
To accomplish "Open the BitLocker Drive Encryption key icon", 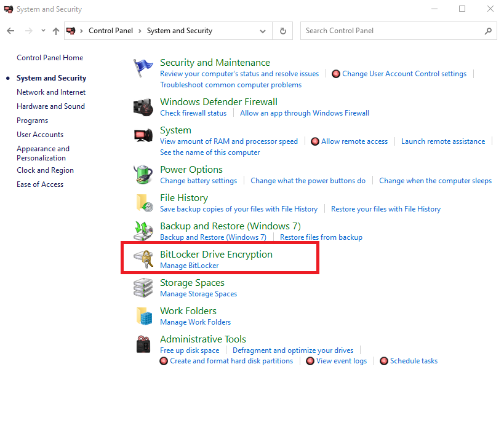I will (x=143, y=259).
